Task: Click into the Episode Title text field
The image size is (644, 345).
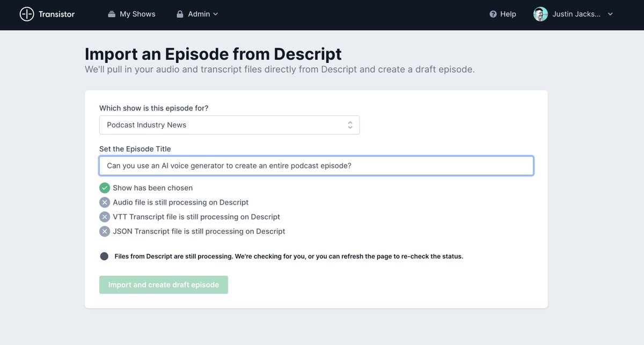Action: point(316,166)
